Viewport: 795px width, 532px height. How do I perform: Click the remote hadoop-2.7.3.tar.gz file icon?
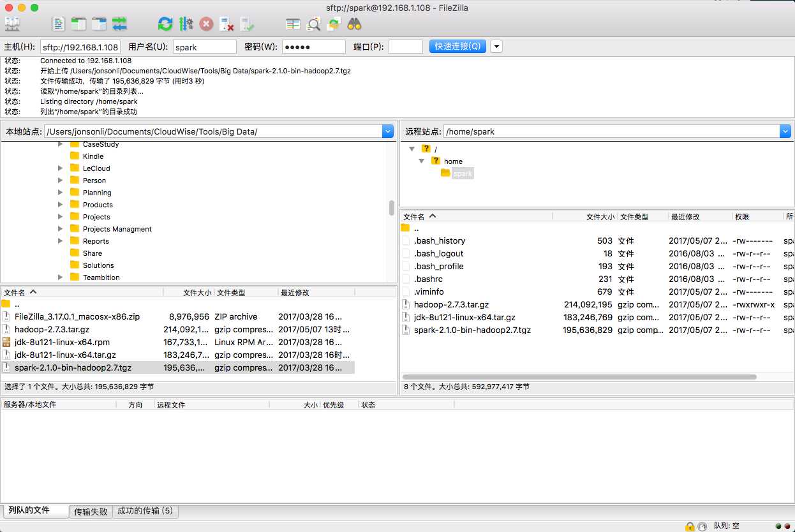point(406,304)
